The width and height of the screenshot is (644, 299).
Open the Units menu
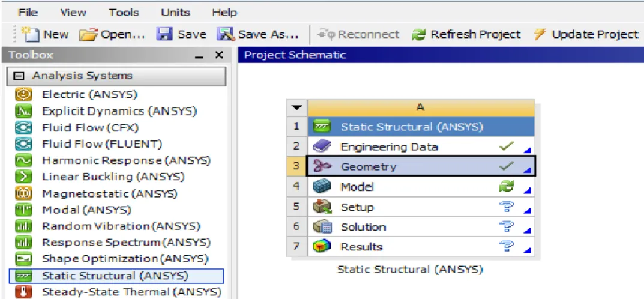click(x=175, y=13)
